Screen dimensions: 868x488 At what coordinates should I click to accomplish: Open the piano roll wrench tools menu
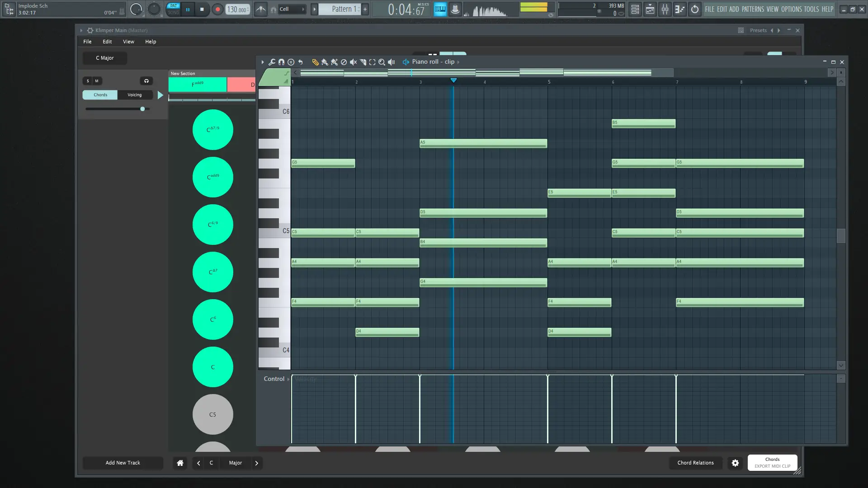pos(272,62)
